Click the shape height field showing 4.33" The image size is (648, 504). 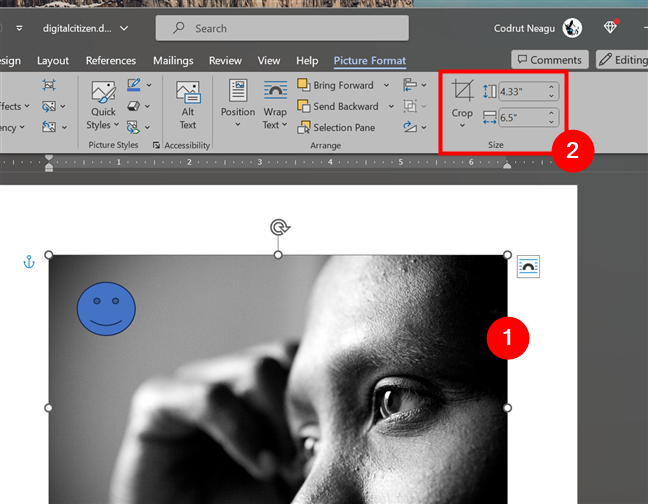522,91
